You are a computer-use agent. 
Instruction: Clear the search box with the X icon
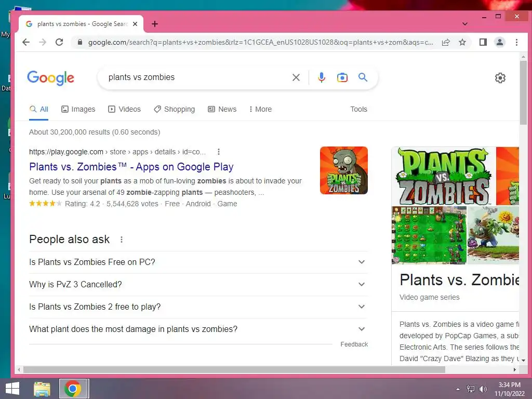click(x=296, y=77)
